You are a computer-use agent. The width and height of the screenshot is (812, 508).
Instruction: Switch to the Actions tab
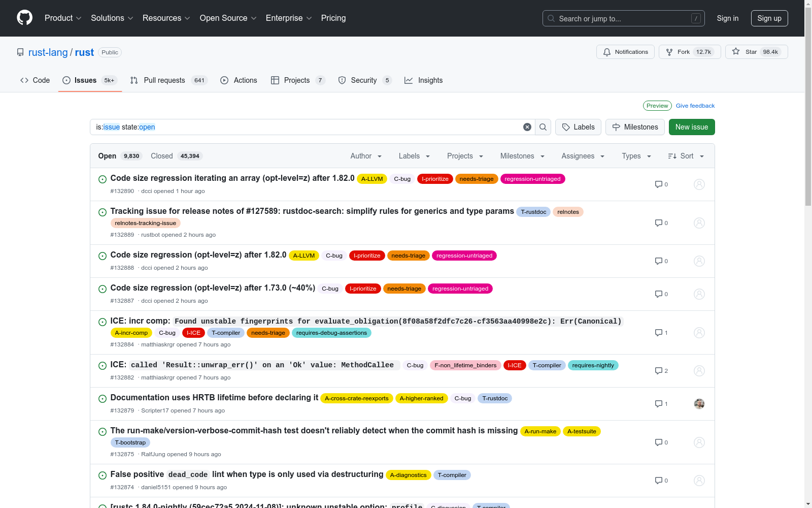[x=239, y=80]
